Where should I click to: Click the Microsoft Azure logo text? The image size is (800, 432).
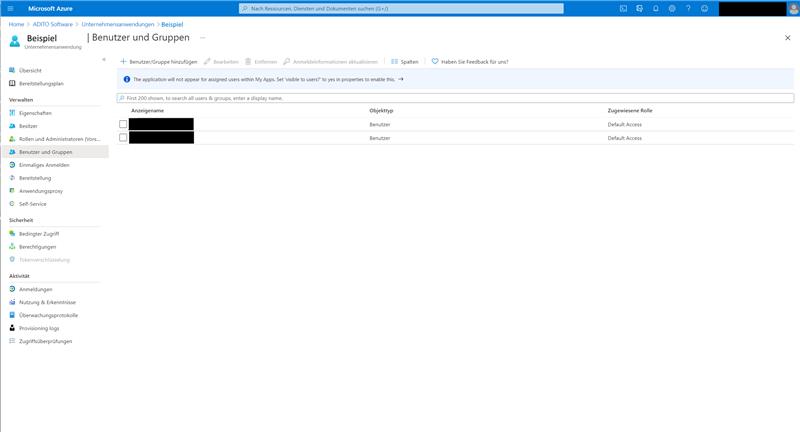point(50,9)
